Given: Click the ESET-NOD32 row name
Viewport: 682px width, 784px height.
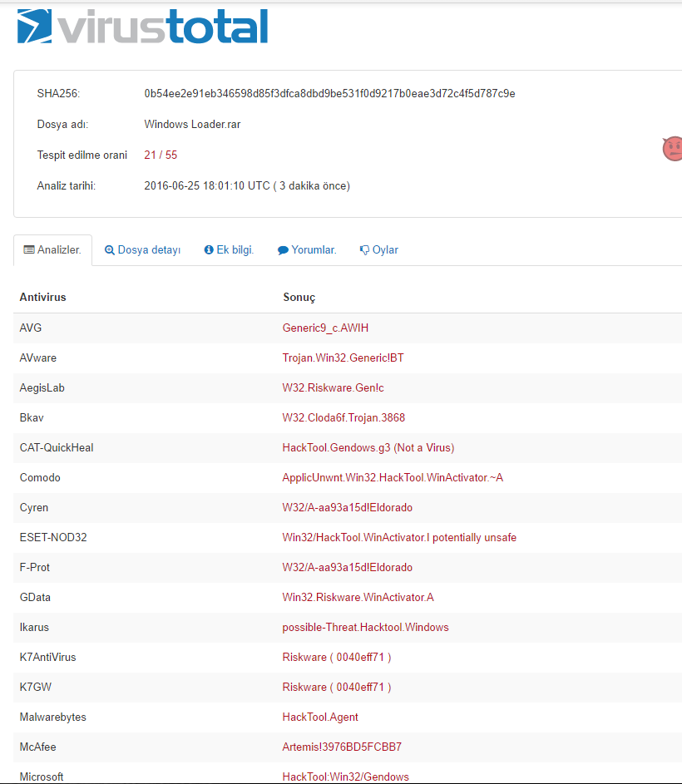Looking at the screenshot, I should click(x=53, y=538).
